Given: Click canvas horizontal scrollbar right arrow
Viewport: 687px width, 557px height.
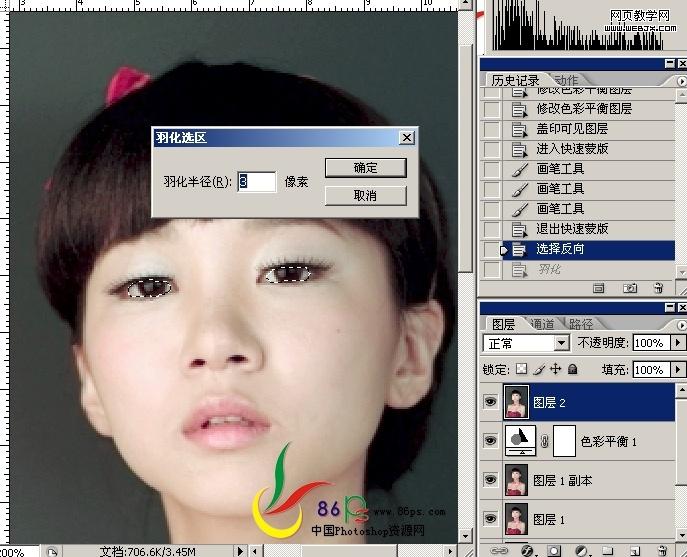Looking at the screenshot, I should coord(450,551).
